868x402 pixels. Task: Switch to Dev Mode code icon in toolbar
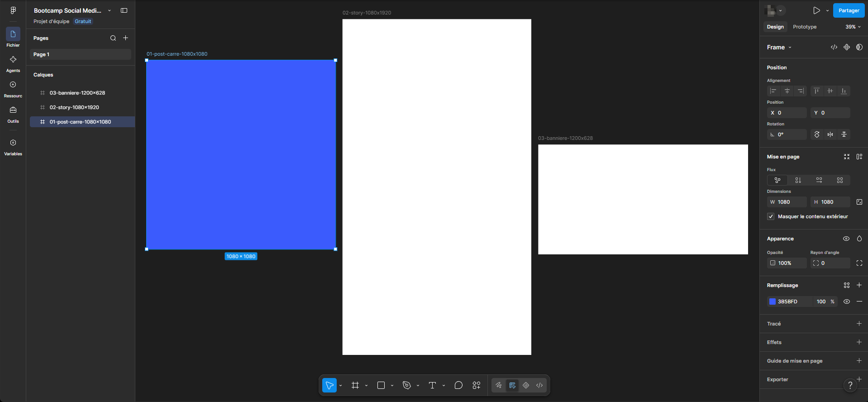tap(539, 385)
